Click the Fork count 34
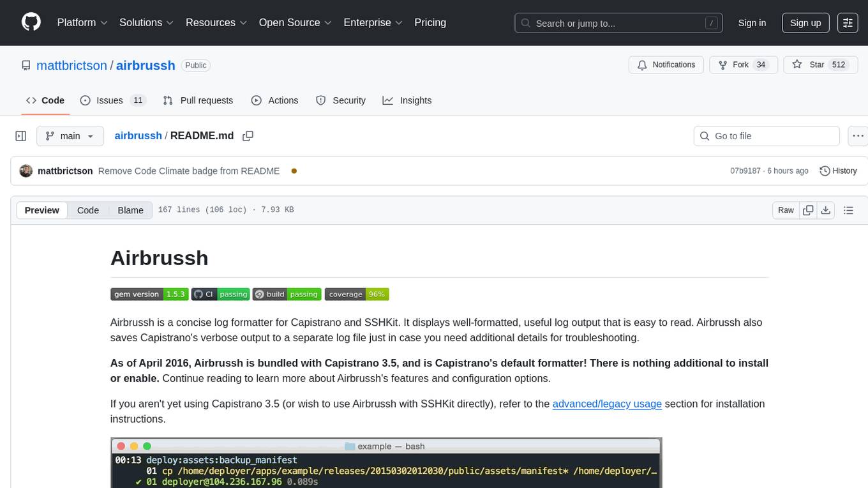Screen dimensions: 868x488 pyautogui.click(x=760, y=65)
